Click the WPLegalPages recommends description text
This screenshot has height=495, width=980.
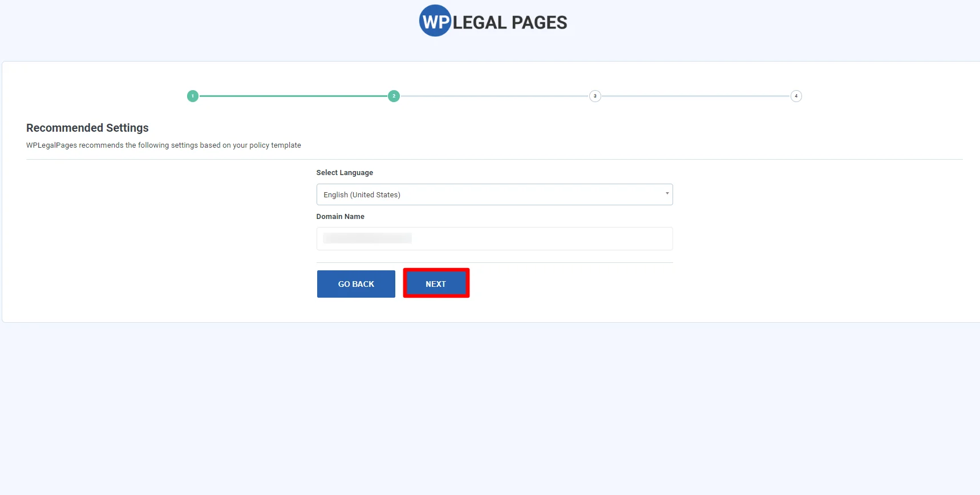pos(164,145)
